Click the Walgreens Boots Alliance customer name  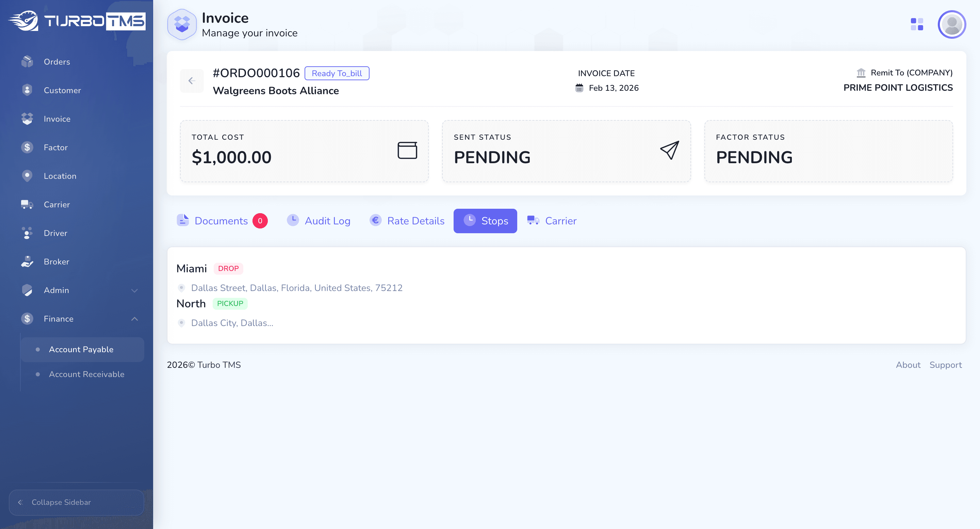tap(276, 90)
